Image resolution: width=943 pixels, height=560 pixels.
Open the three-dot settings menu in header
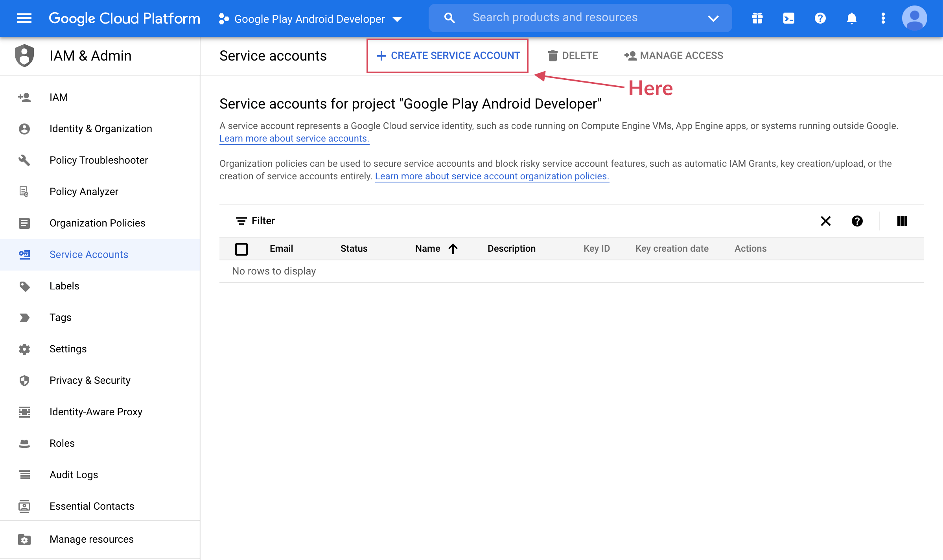pyautogui.click(x=883, y=18)
